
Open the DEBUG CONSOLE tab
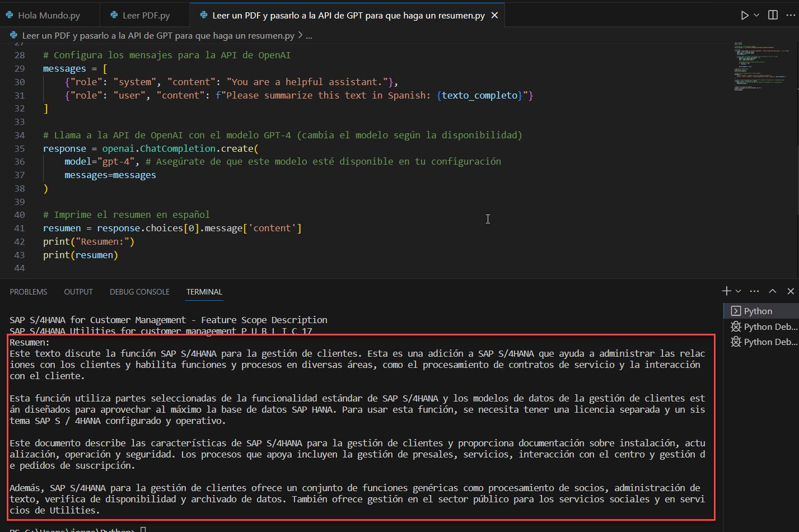[139, 292]
